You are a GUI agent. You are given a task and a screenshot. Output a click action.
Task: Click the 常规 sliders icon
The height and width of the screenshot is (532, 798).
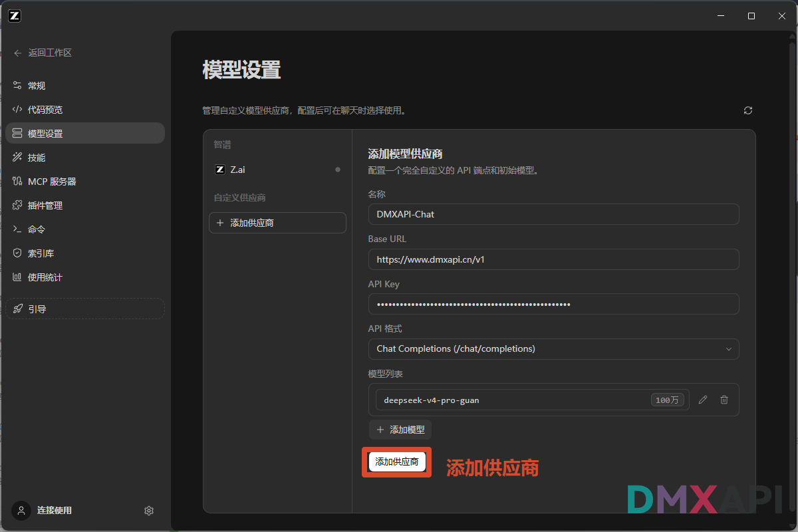(x=18, y=86)
